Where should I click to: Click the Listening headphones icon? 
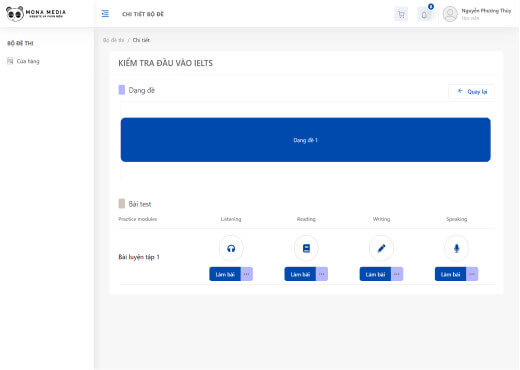pos(231,248)
